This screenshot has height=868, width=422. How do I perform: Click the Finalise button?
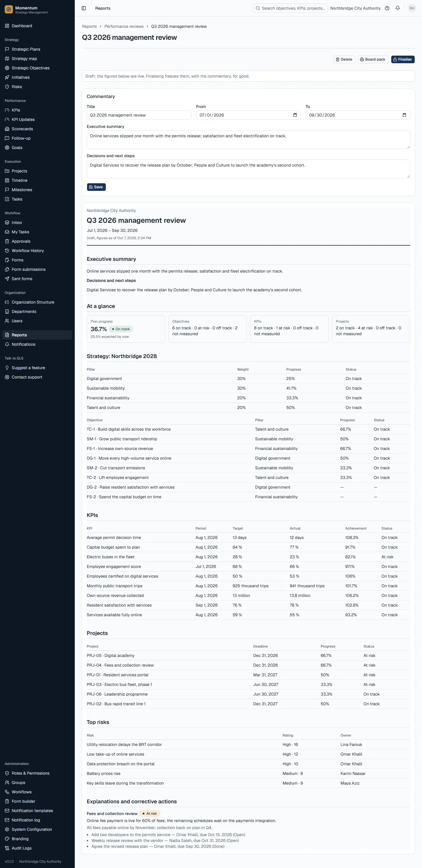pos(403,59)
